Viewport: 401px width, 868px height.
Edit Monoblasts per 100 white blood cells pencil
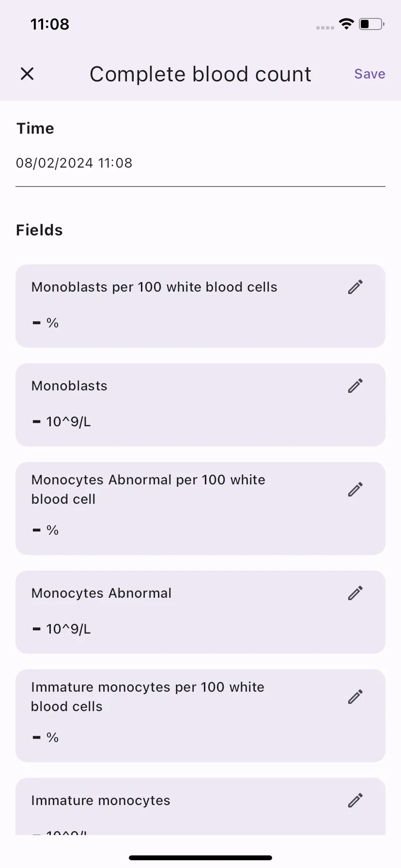[355, 287]
